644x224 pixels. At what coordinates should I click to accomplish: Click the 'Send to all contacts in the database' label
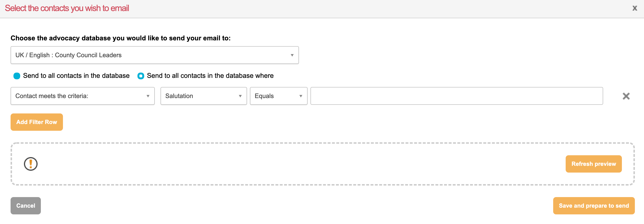tap(76, 76)
